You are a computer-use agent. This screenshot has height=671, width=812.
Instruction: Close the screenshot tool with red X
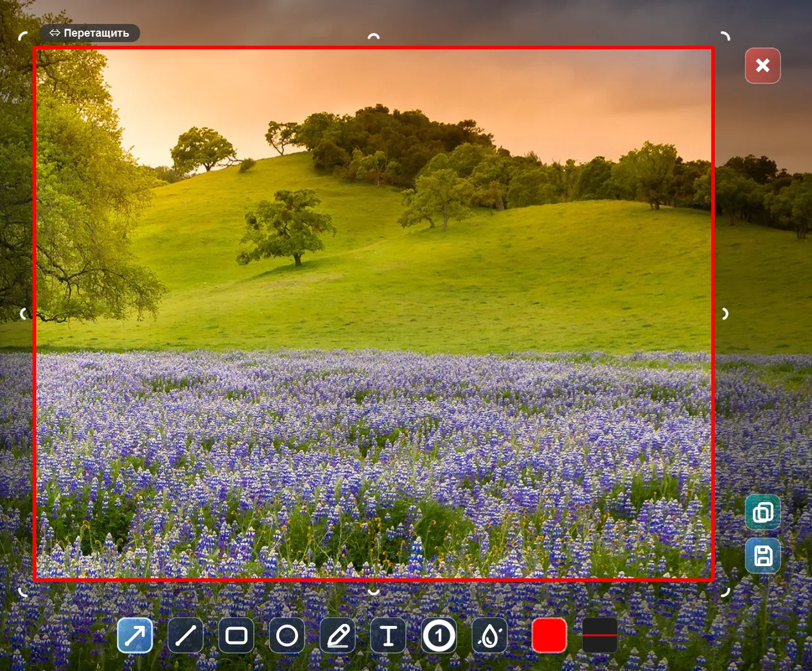pos(763,65)
